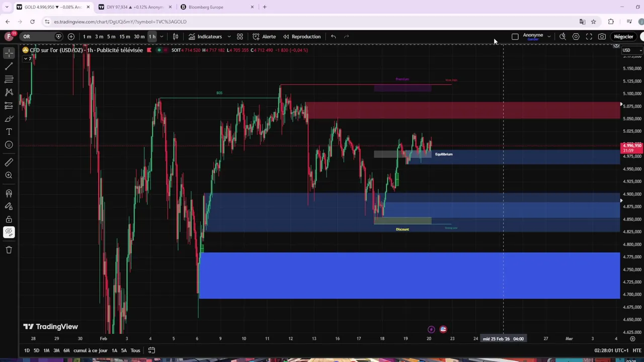Select the trend line drawing tool
The height and width of the screenshot is (362, 644).
9,66
